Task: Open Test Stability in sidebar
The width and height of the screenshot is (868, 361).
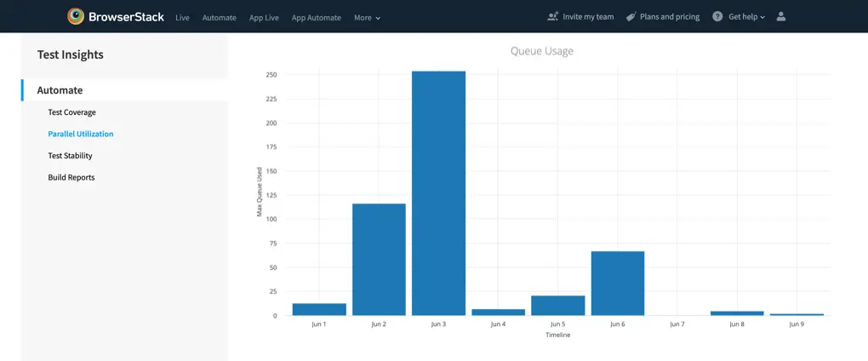Action: tap(70, 156)
